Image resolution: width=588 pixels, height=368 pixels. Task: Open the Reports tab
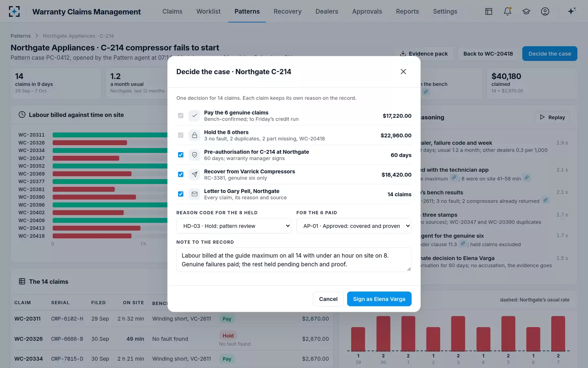tap(408, 11)
